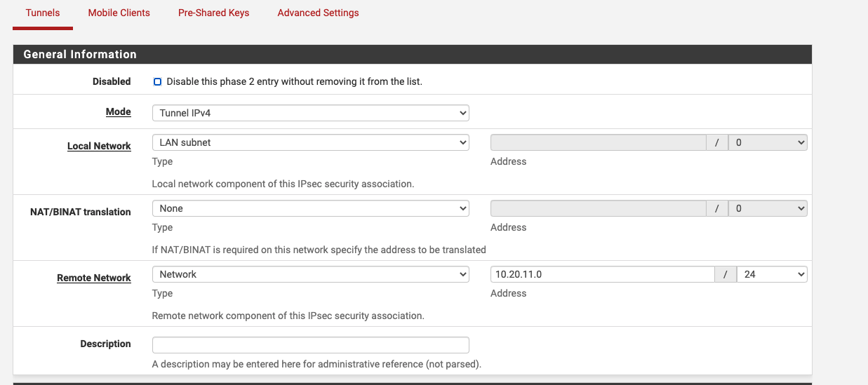Click into the Description text field
Screen dimensions: 868x385
310,345
